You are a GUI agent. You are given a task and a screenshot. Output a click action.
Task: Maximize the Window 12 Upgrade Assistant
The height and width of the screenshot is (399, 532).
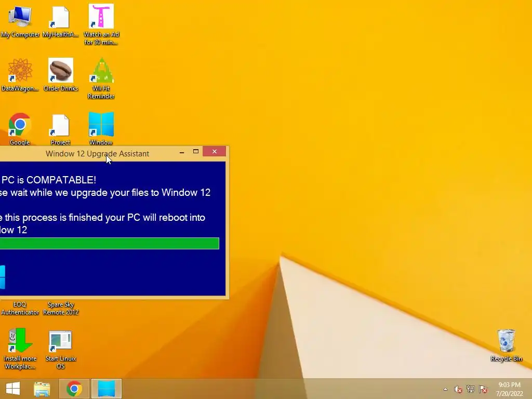coord(196,152)
